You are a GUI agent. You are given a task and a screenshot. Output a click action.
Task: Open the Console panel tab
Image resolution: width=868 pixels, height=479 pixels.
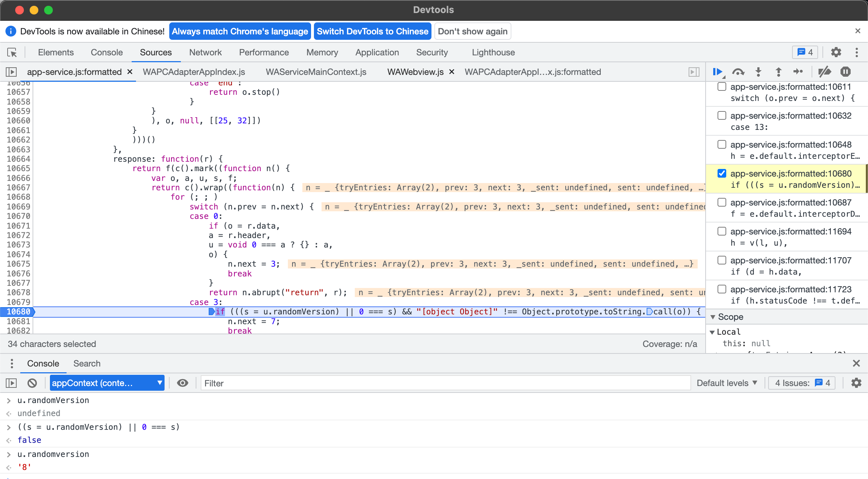[x=107, y=52]
